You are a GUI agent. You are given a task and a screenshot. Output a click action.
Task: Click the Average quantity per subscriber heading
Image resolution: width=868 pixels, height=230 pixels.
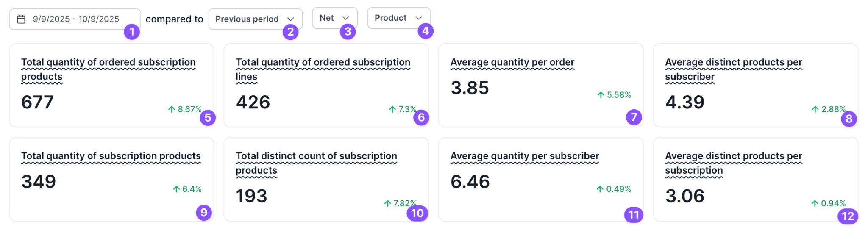pos(525,156)
